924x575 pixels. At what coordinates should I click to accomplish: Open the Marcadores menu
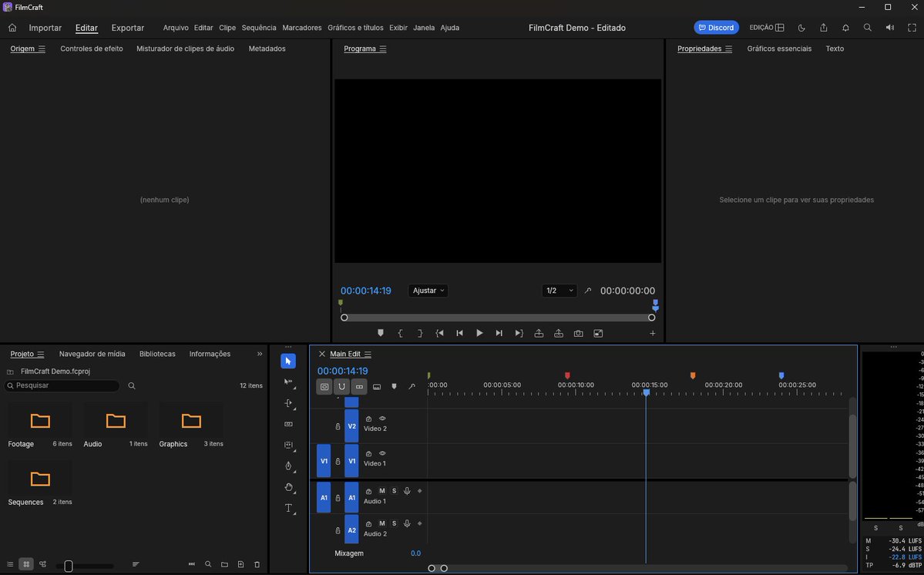302,28
